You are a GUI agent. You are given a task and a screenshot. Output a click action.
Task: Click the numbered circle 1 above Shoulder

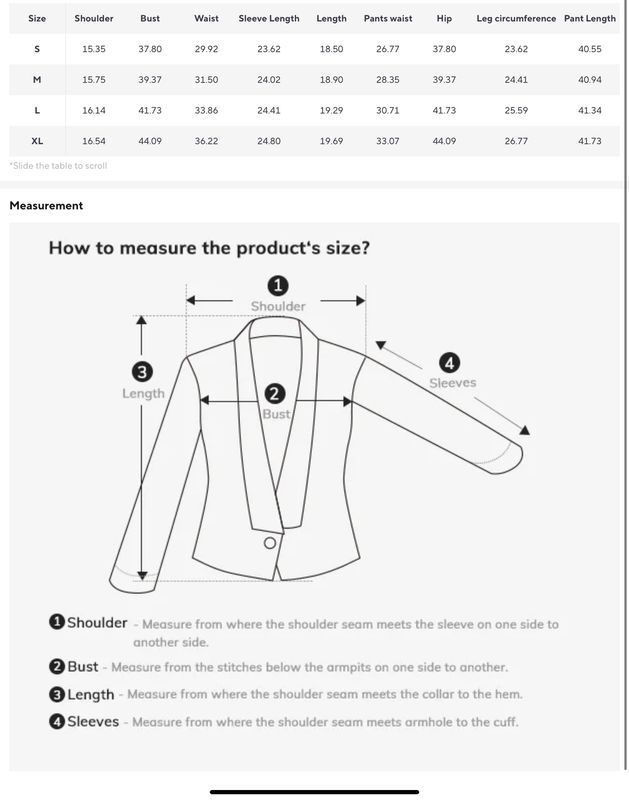pyautogui.click(x=278, y=285)
